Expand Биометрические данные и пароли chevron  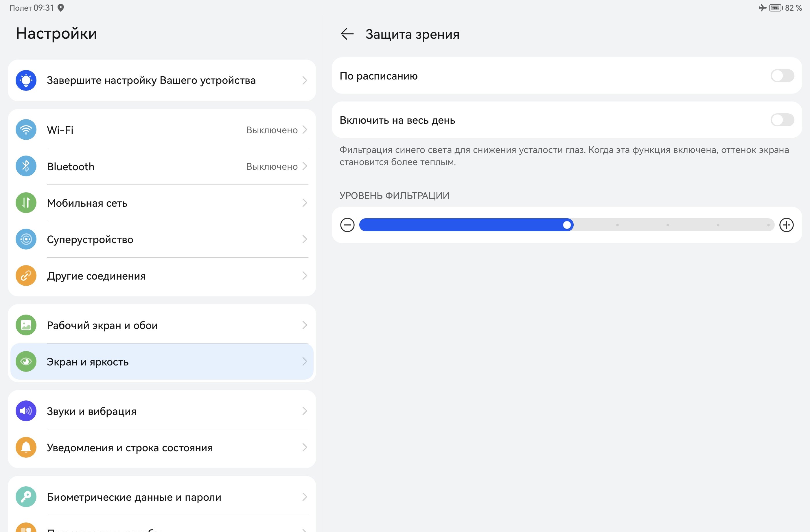point(305,497)
